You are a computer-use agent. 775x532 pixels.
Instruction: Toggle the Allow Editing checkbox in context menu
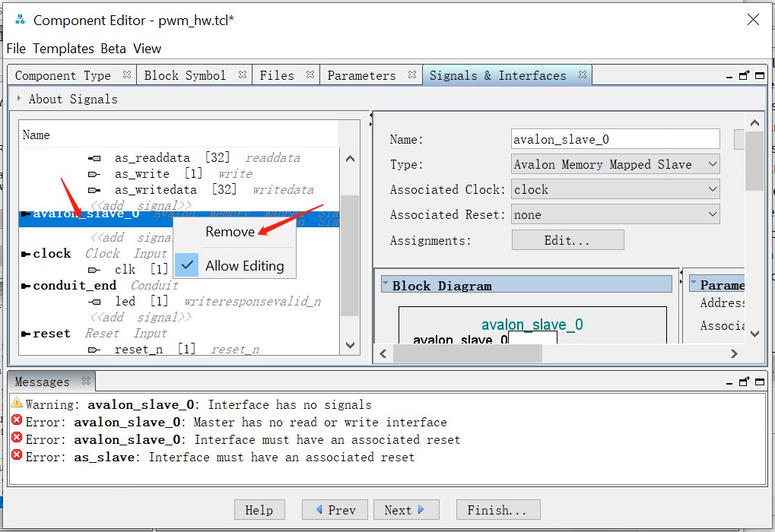pyautogui.click(x=187, y=266)
